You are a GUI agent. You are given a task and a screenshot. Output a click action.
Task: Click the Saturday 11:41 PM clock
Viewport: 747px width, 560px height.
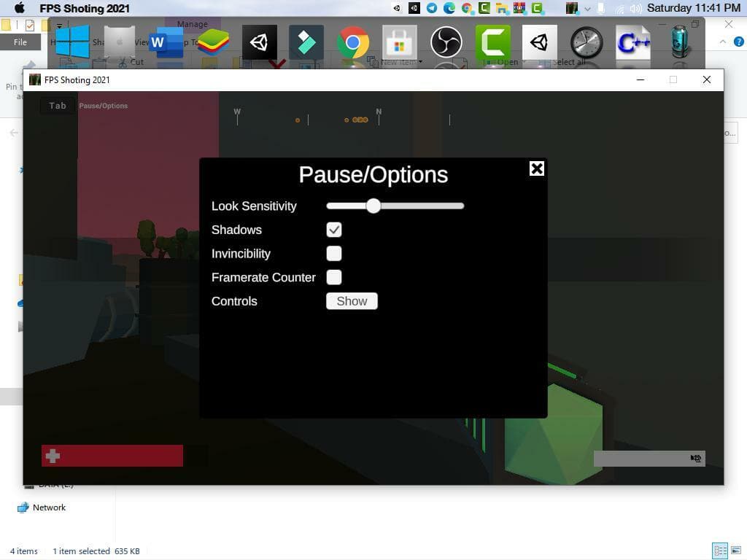point(693,7)
